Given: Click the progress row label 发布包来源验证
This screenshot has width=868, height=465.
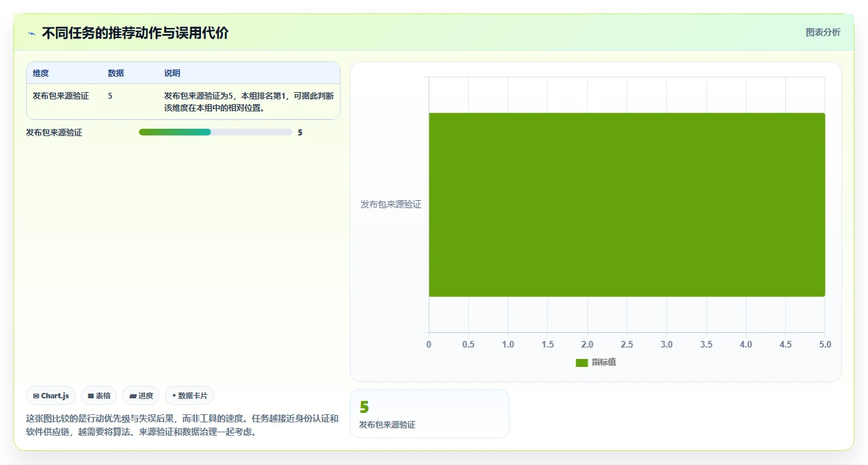Looking at the screenshot, I should click(54, 133).
